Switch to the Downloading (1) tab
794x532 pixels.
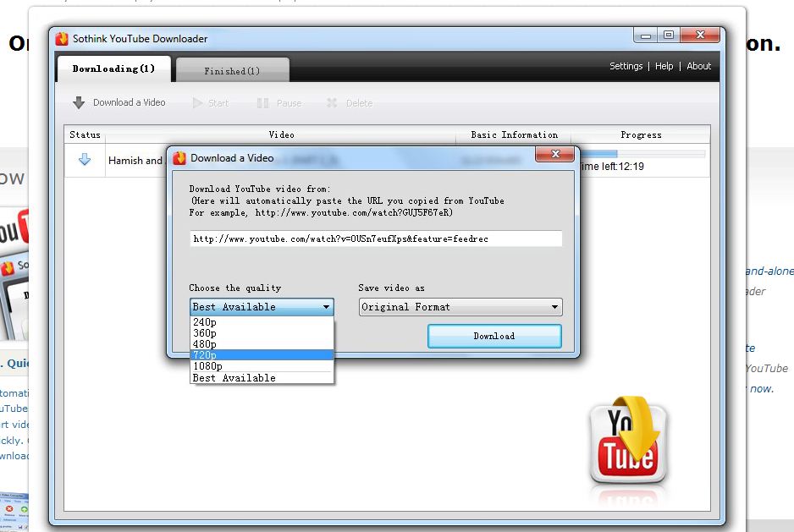point(114,69)
